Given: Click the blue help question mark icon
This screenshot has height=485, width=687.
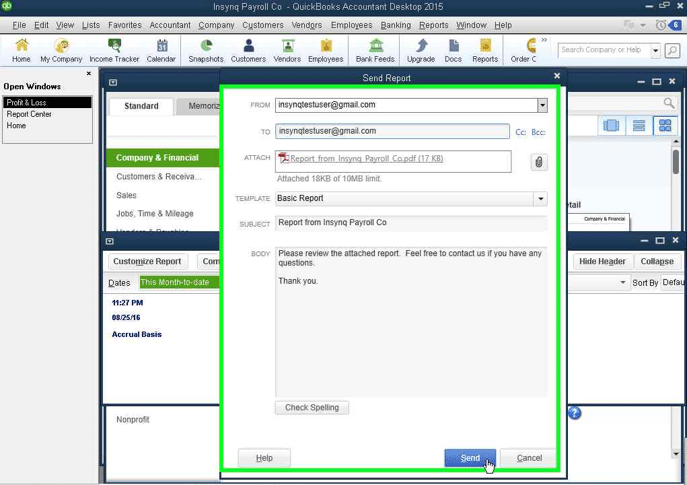Looking at the screenshot, I should (574, 413).
